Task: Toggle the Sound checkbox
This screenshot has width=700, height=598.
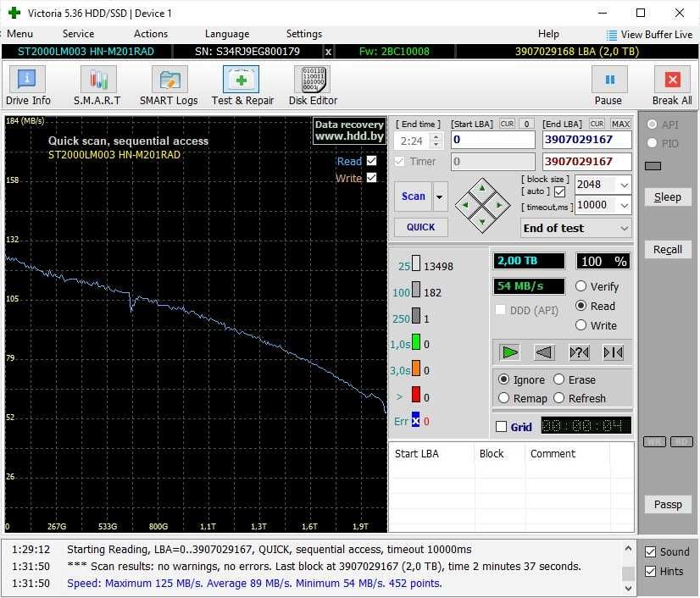Action: click(x=651, y=552)
